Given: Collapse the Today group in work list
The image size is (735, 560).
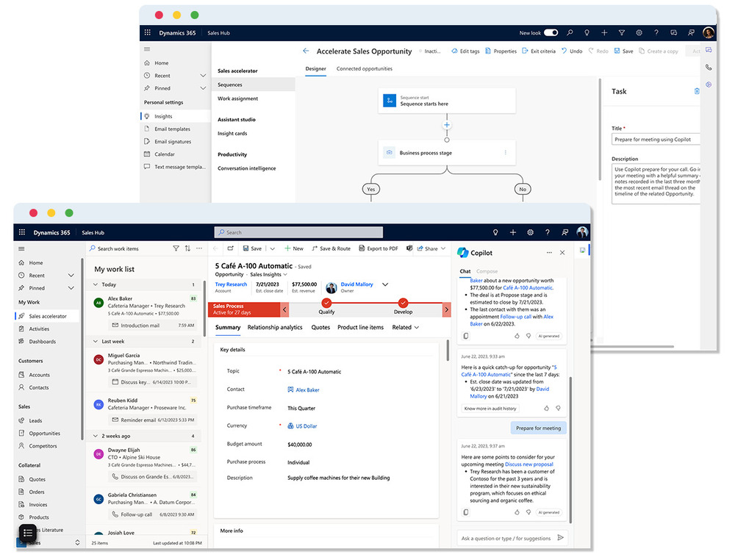Looking at the screenshot, I should pos(96,284).
